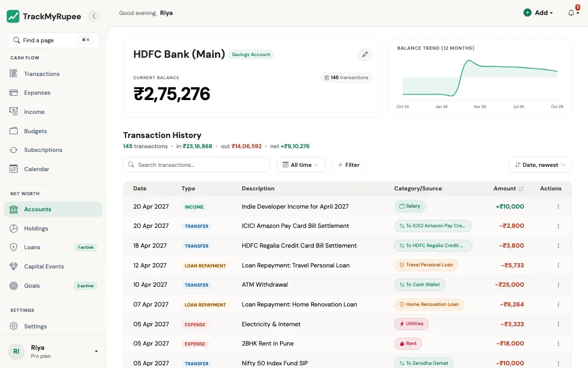Click the To Zerodha Demat tag
Viewport: 588px width, 368px height.
coord(424,363)
